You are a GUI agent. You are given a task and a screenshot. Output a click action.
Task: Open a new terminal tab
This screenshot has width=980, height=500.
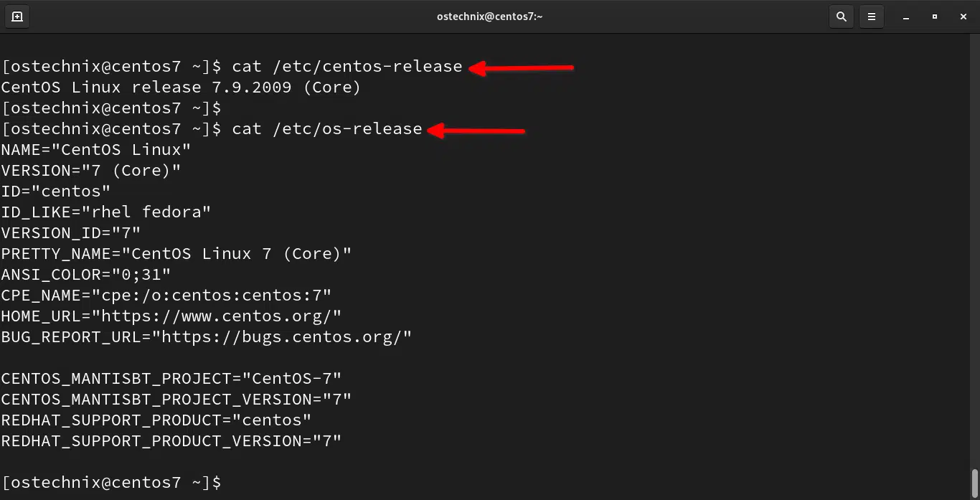click(17, 16)
